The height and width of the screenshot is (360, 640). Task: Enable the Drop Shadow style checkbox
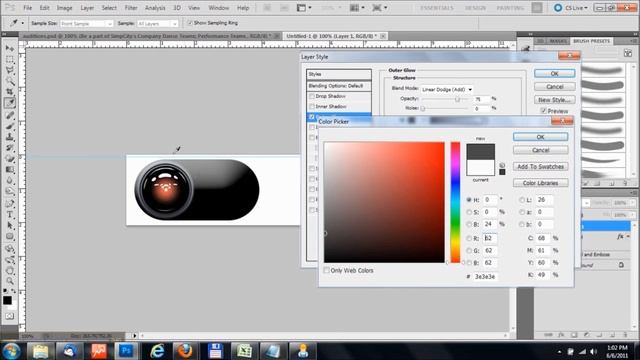click(312, 96)
